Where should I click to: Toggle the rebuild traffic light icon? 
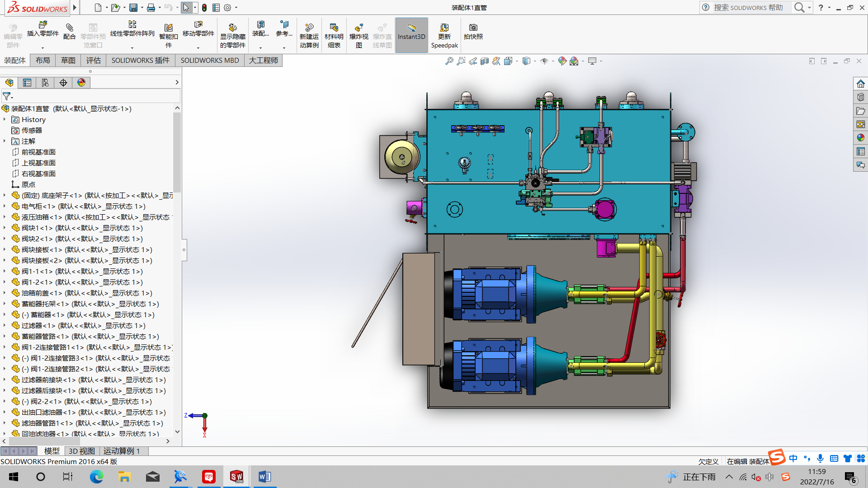point(204,8)
